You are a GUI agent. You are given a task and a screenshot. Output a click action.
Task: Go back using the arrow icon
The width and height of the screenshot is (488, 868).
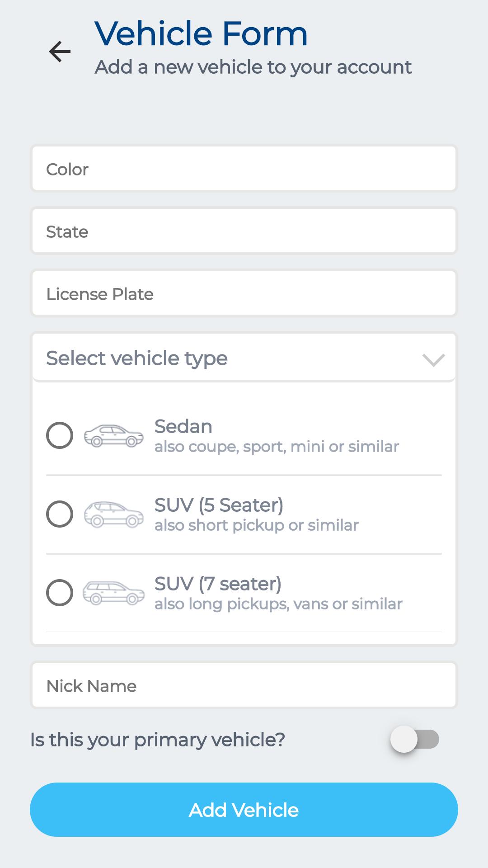[x=60, y=51]
